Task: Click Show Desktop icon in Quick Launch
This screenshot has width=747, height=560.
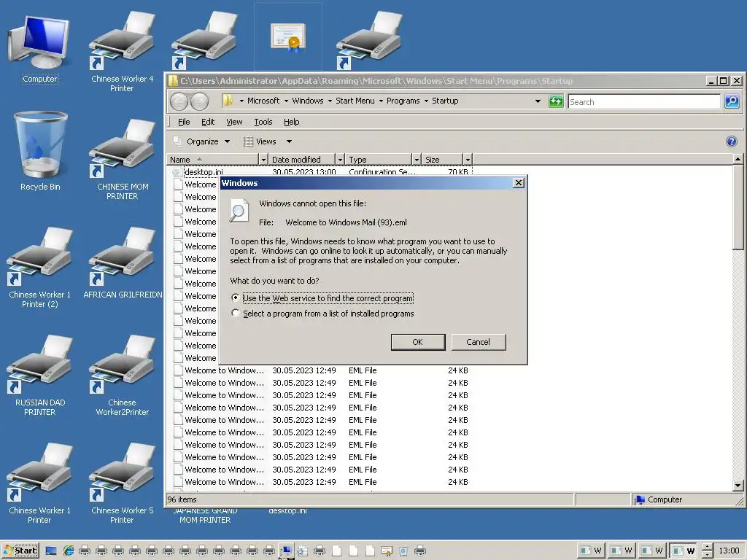Action: click(x=51, y=551)
